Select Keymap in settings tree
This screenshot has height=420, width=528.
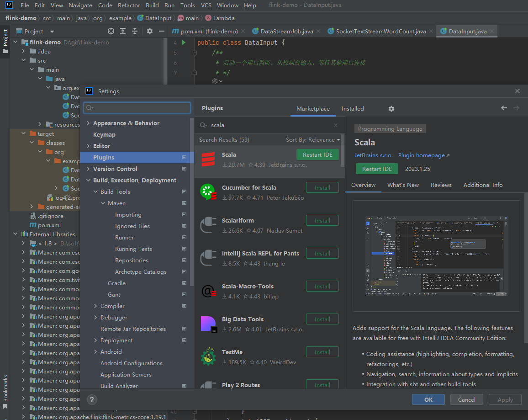point(105,135)
